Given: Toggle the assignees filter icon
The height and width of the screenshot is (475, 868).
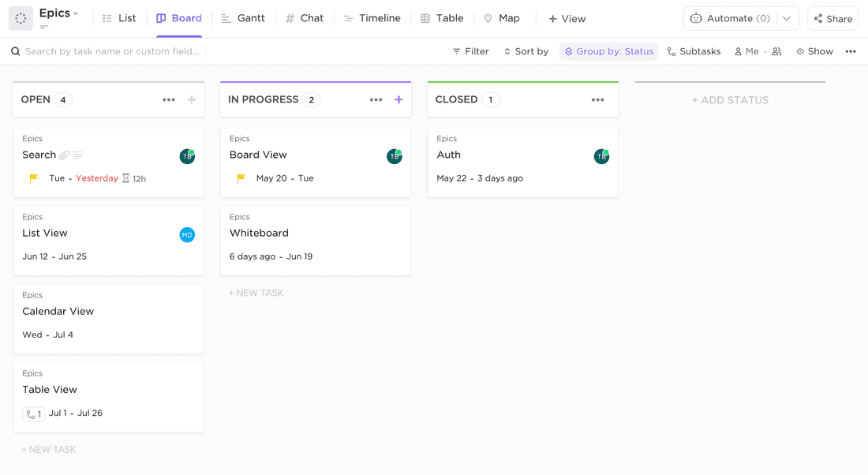Looking at the screenshot, I should pos(776,50).
